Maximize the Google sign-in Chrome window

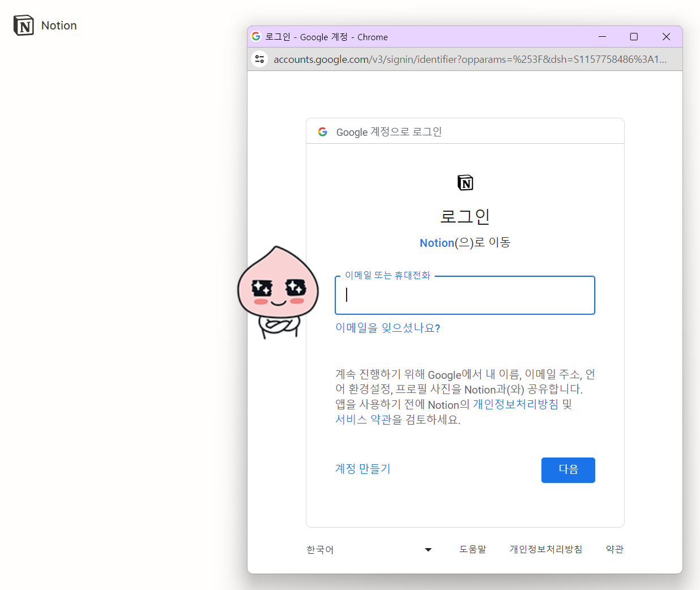634,37
